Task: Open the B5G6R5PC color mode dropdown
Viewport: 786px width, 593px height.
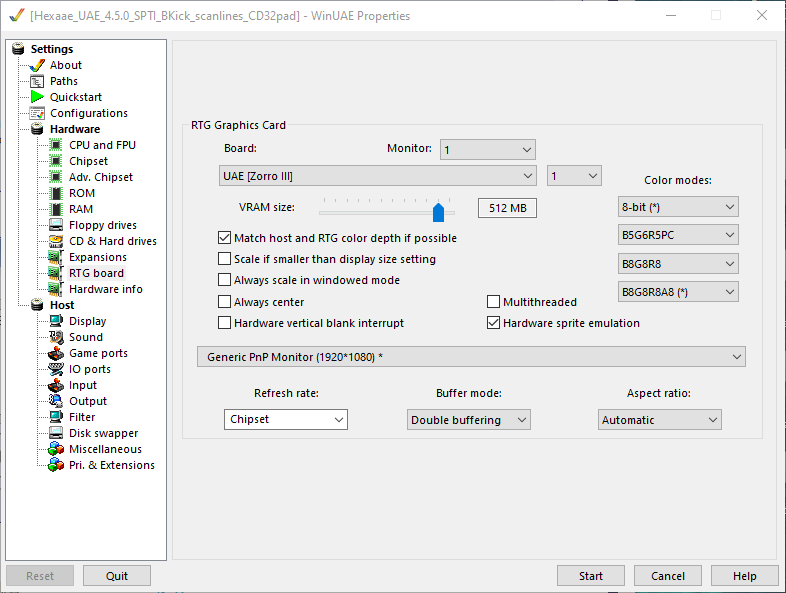Action: tap(678, 235)
